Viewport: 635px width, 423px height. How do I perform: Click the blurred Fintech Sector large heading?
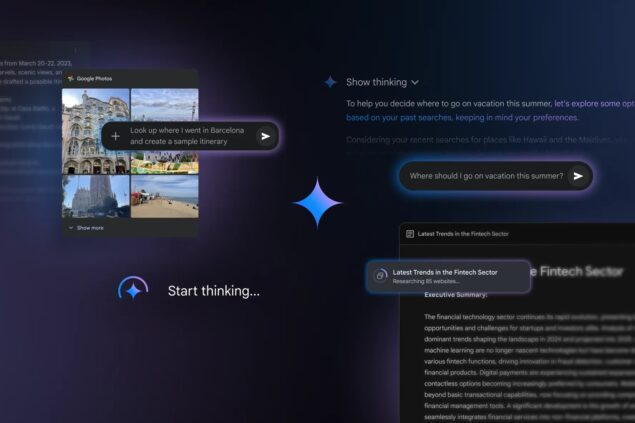[x=577, y=272]
